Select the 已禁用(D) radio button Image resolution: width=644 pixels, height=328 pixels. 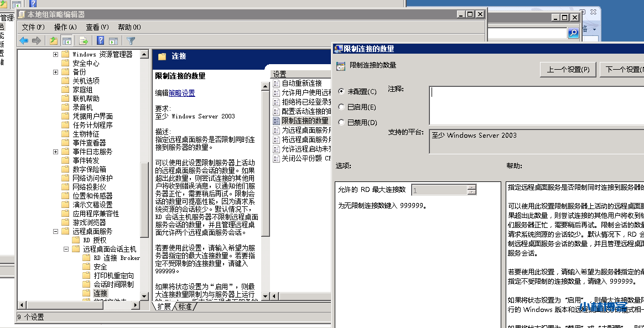click(x=341, y=122)
